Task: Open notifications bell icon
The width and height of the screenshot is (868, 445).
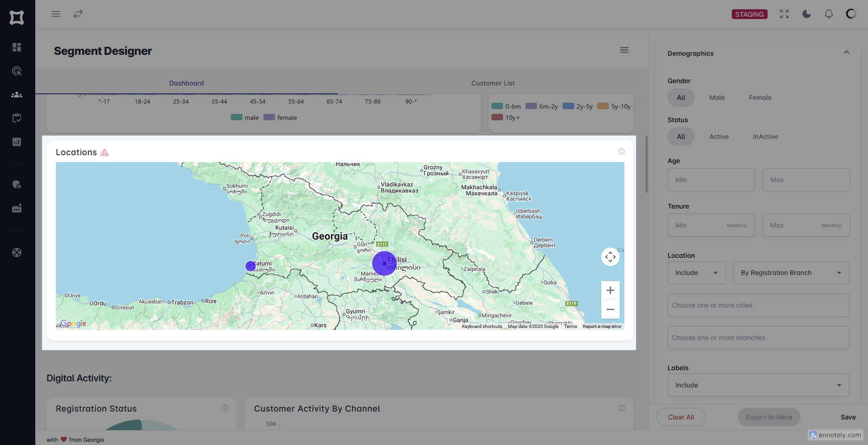Action: [829, 14]
